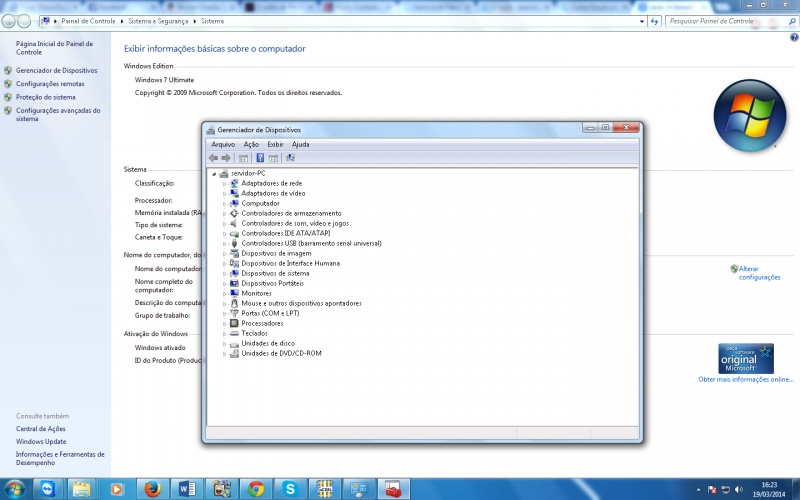800x500 pixels.
Task: Go to Painel de Controle breadcrumb
Action: tap(88, 21)
